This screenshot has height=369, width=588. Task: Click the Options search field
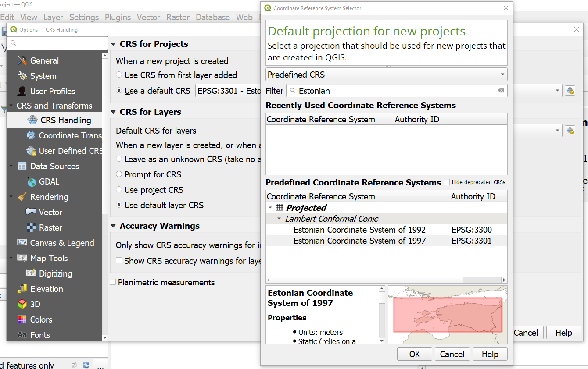(x=57, y=43)
